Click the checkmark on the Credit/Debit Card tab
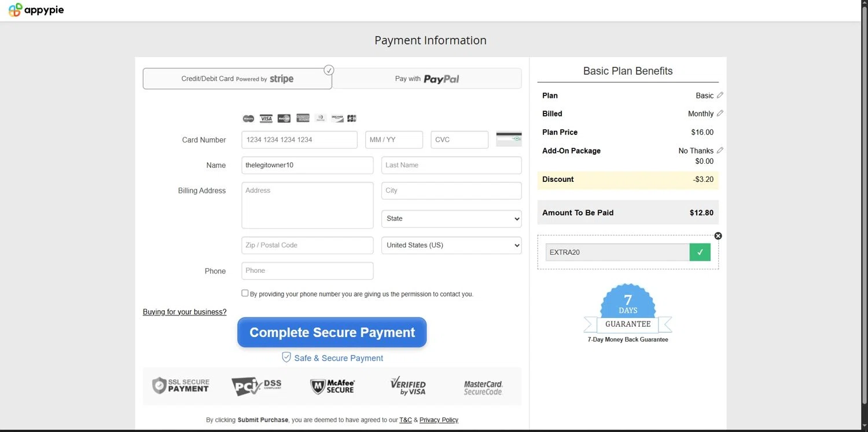This screenshot has height=432, width=868. [x=329, y=70]
